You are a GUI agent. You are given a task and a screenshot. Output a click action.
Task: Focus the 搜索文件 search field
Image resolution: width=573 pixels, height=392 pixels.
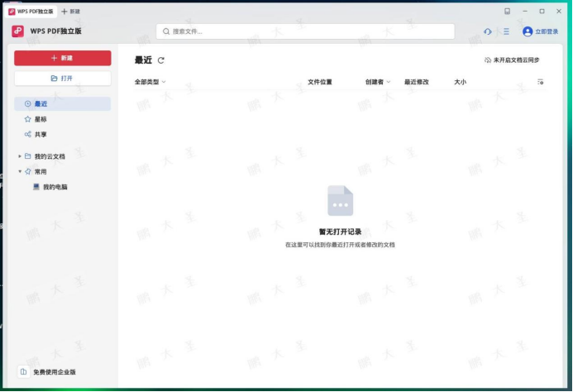click(305, 31)
